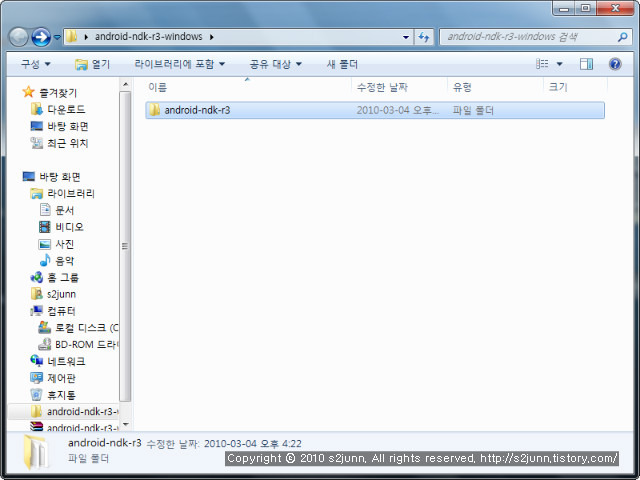
Task: Click the music note icon beside 음악
Action: click(44, 260)
